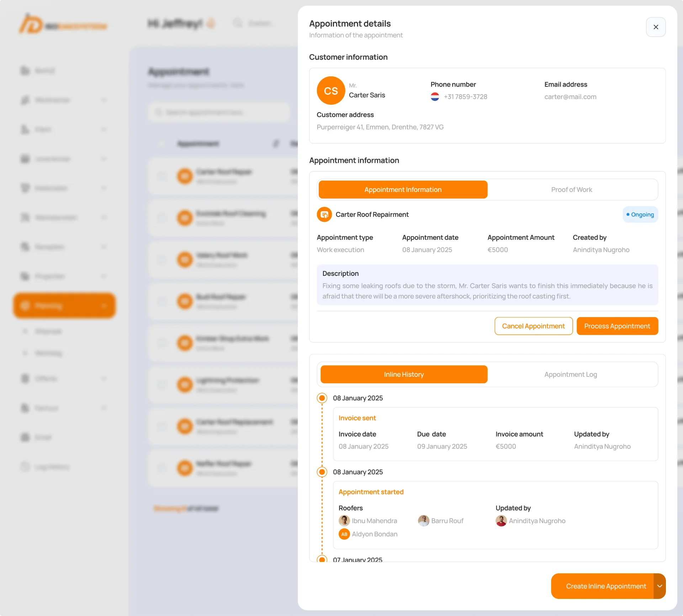
Task: Open the Appointment Log tab
Action: tap(571, 374)
